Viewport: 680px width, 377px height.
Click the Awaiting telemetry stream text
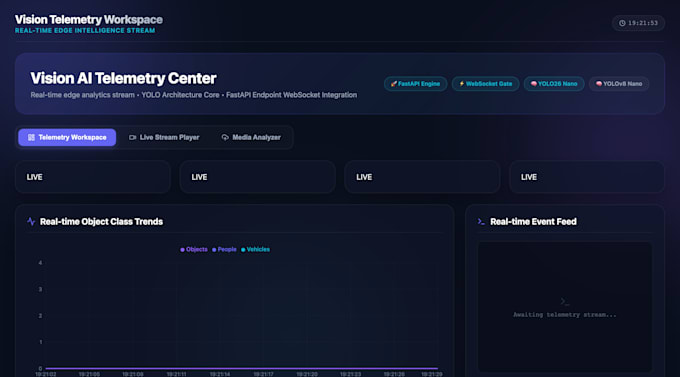pos(564,315)
